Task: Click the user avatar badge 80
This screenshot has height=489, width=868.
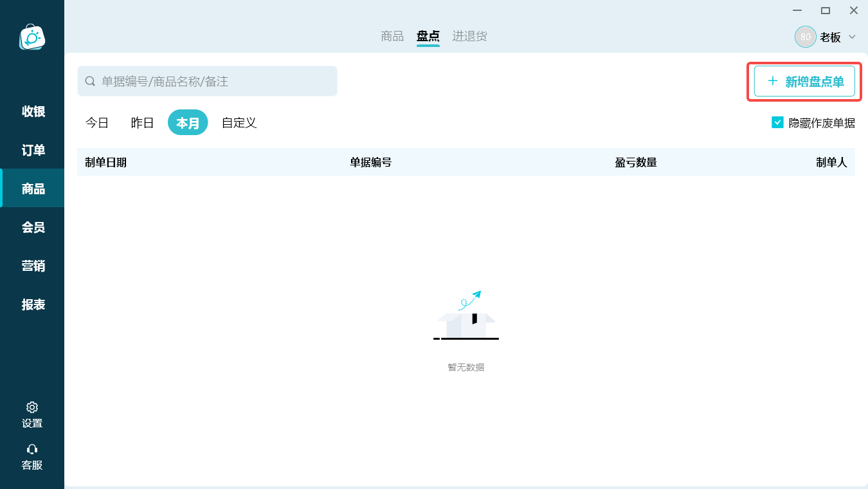Action: [805, 37]
